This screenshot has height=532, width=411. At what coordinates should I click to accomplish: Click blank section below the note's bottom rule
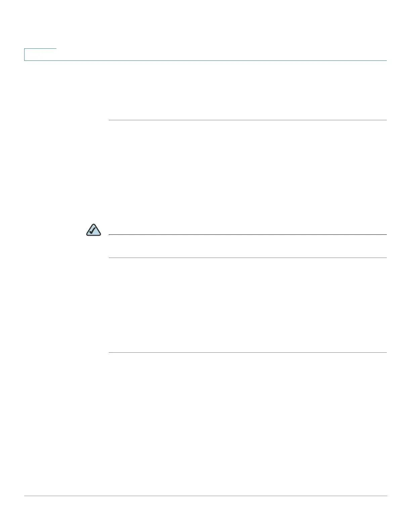point(248,305)
